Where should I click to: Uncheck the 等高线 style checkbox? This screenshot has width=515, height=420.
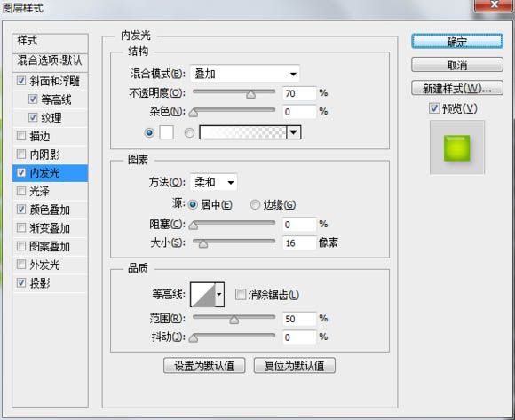pos(33,99)
